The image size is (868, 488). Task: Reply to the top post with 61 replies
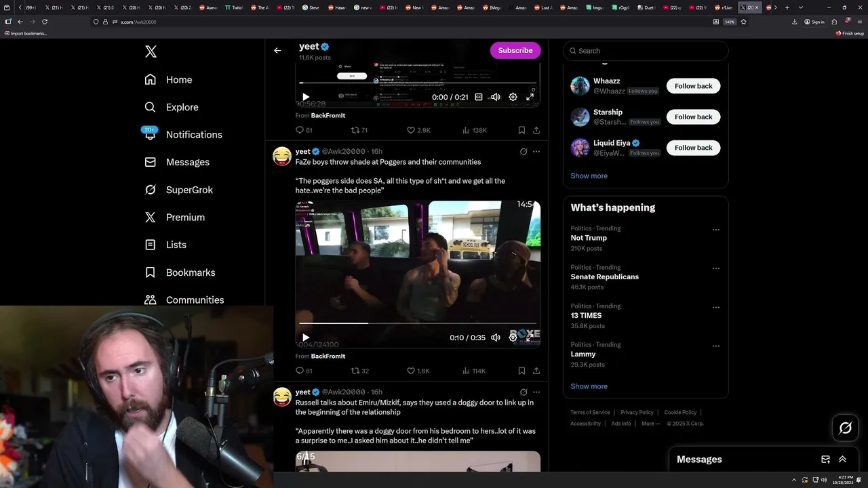click(x=304, y=130)
